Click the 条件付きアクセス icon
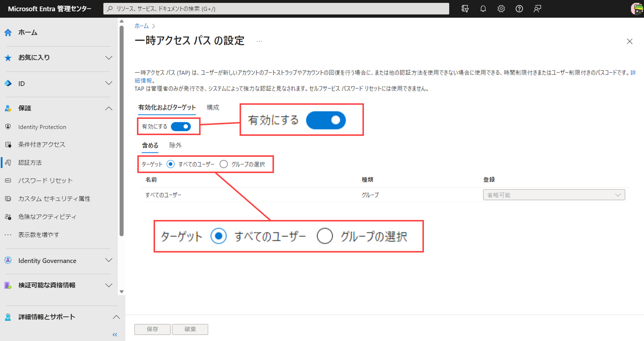644x341 pixels. (x=8, y=144)
